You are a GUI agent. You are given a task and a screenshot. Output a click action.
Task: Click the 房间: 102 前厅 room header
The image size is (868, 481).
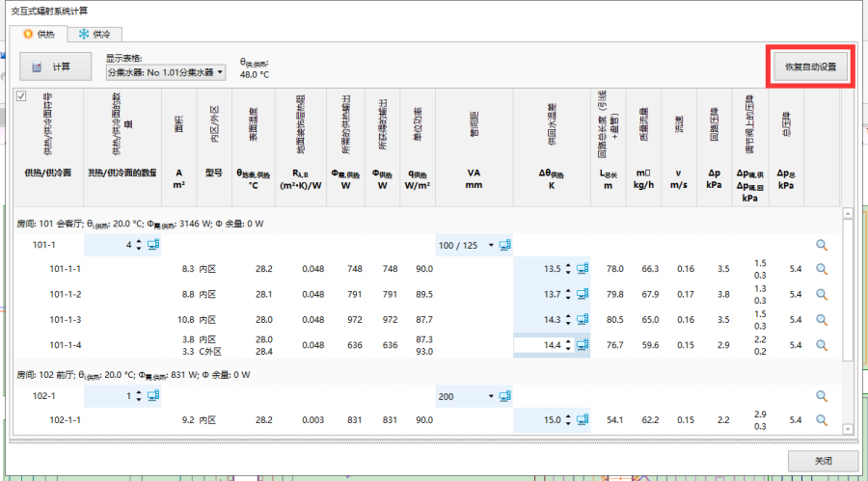[133, 375]
